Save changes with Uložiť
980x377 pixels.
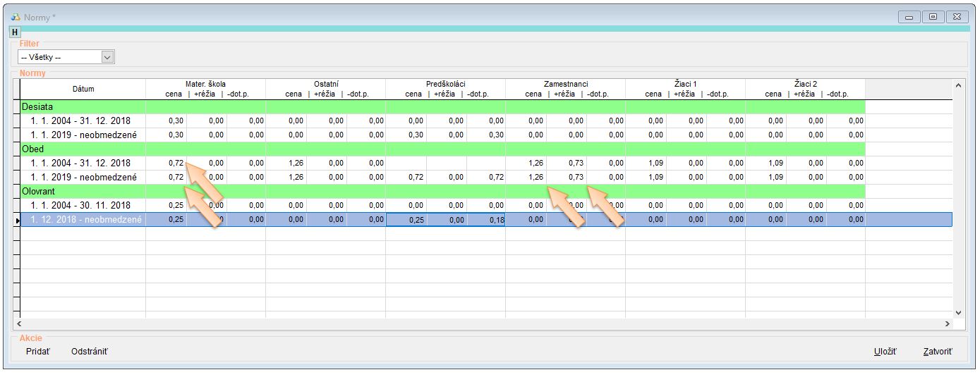click(x=885, y=351)
